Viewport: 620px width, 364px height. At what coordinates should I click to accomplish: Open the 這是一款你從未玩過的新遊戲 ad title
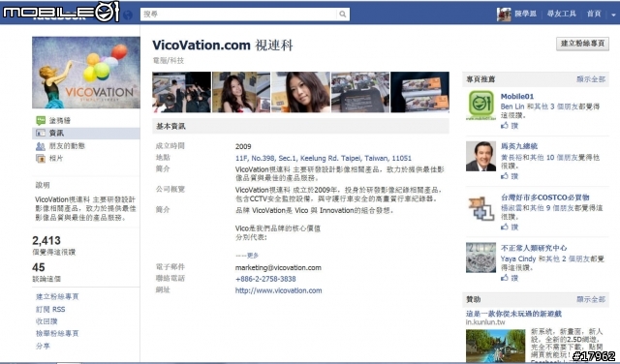(513, 314)
